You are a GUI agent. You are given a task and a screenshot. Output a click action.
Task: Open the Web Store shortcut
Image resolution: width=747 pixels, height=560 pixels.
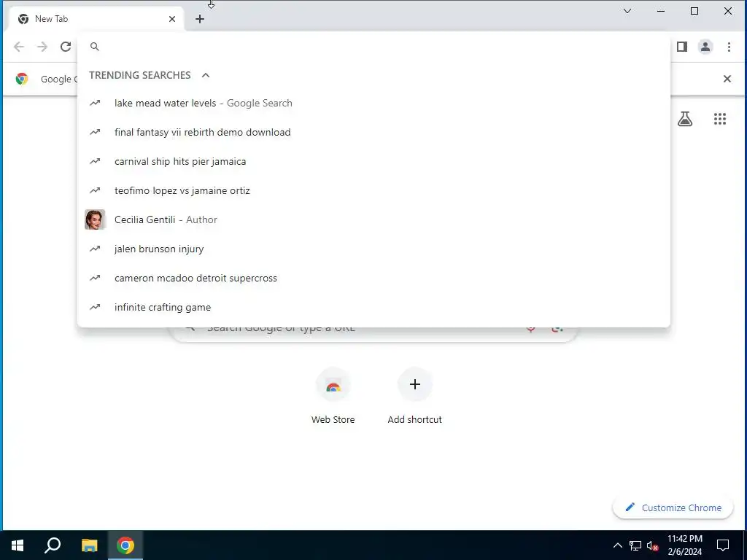(x=333, y=396)
